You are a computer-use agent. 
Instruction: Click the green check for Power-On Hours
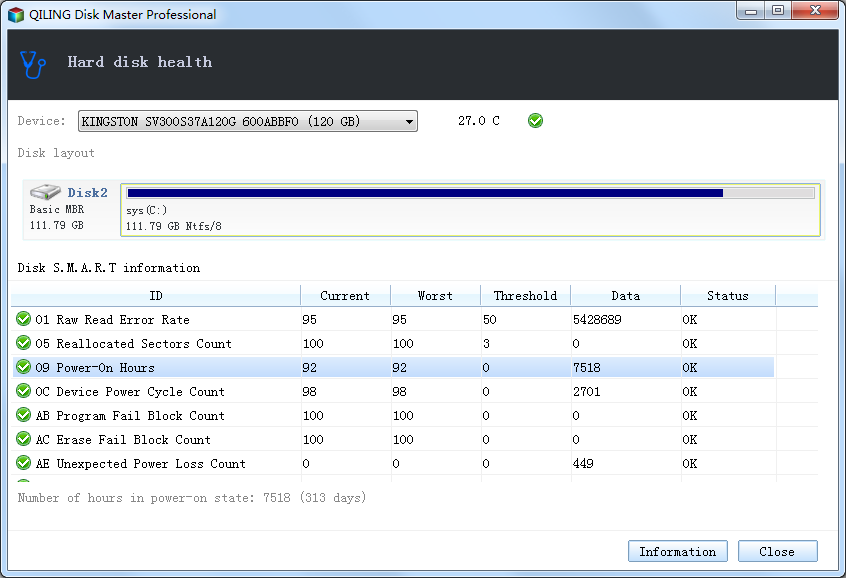pyautogui.click(x=23, y=367)
